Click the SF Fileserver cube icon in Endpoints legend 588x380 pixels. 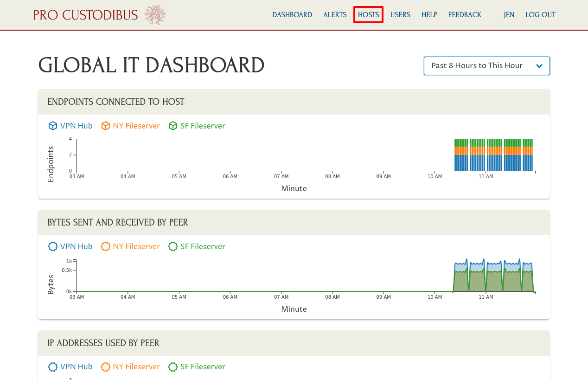pyautogui.click(x=173, y=126)
